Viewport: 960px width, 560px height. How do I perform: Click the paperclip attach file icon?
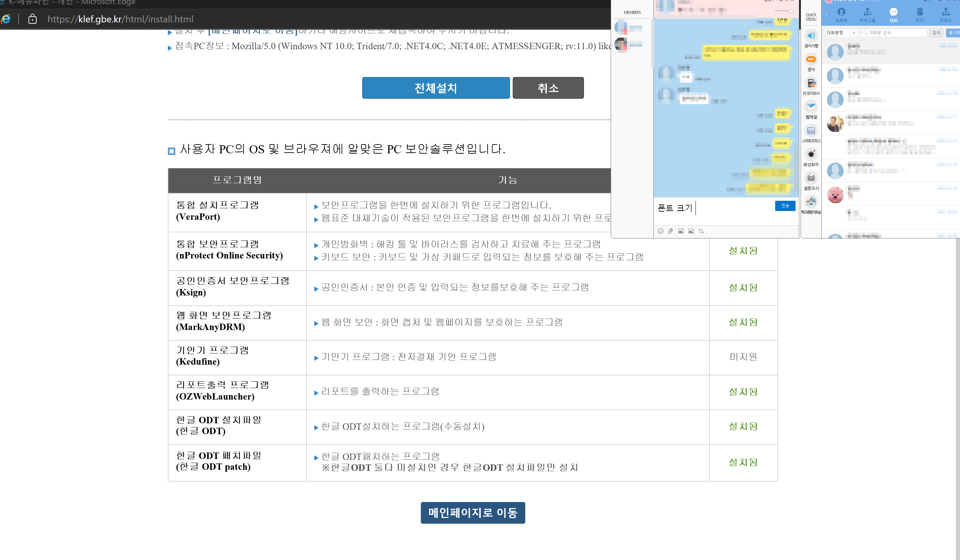coord(670,231)
